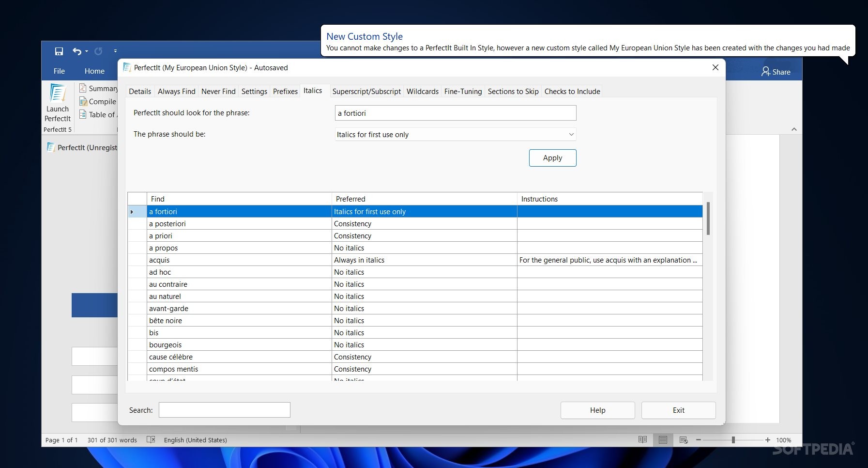
Task: Open Customize Quick Access Toolbar dropdown
Action: coord(115,50)
